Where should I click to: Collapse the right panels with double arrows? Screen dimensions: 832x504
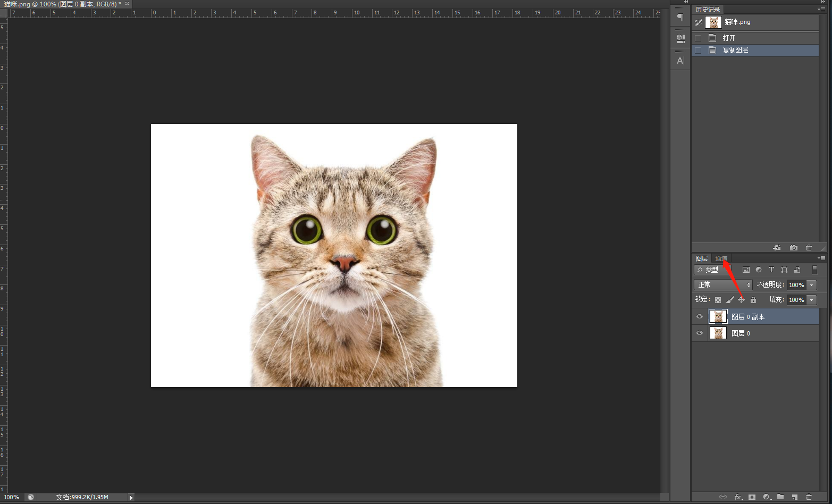(x=822, y=2)
